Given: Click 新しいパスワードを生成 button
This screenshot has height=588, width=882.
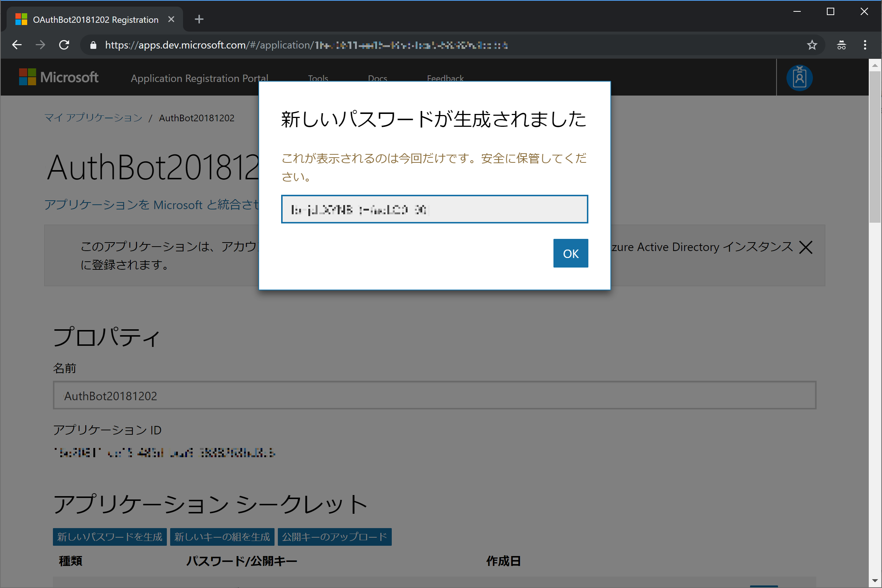Looking at the screenshot, I should [x=110, y=537].
